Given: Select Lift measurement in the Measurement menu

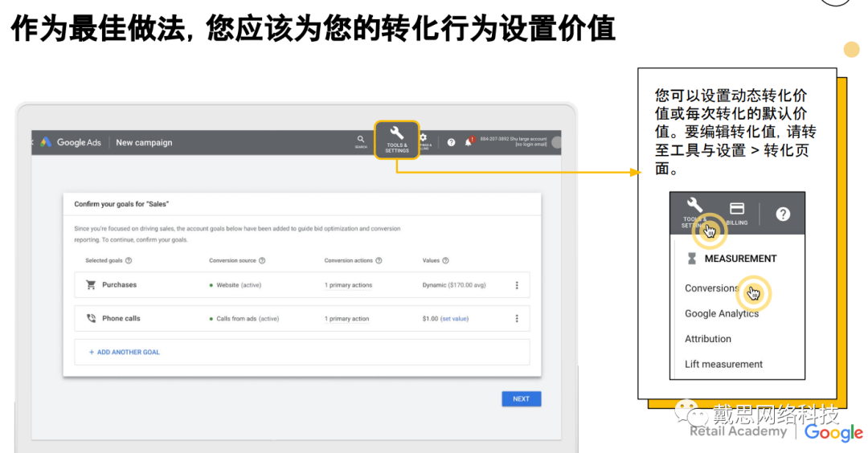Looking at the screenshot, I should click(723, 365).
